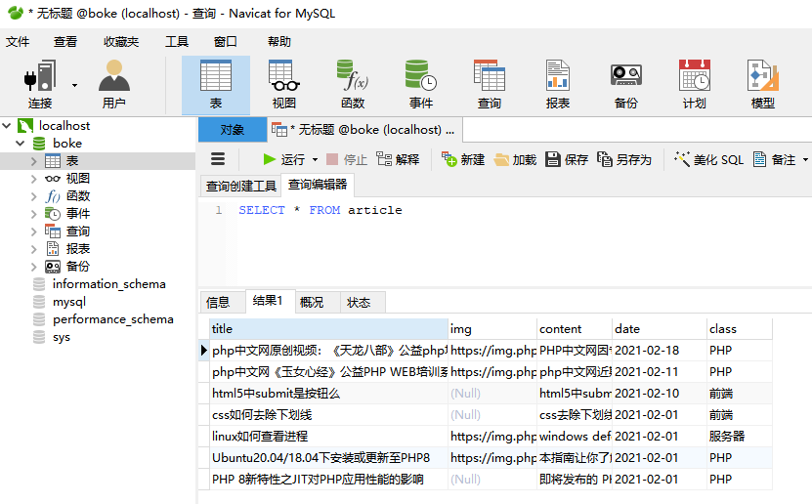
Task: Save the query with 保存
Action: (567, 159)
